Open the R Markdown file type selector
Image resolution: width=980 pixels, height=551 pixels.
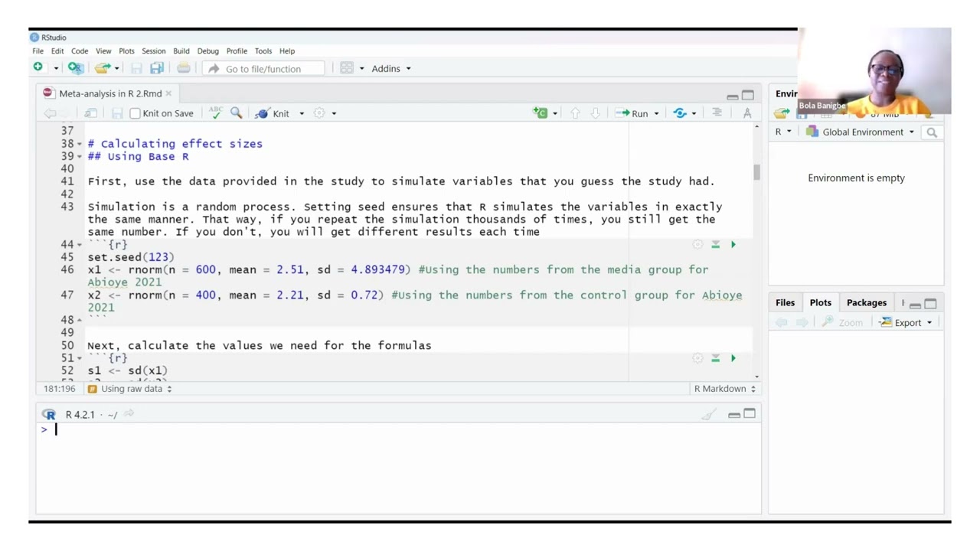click(x=724, y=389)
